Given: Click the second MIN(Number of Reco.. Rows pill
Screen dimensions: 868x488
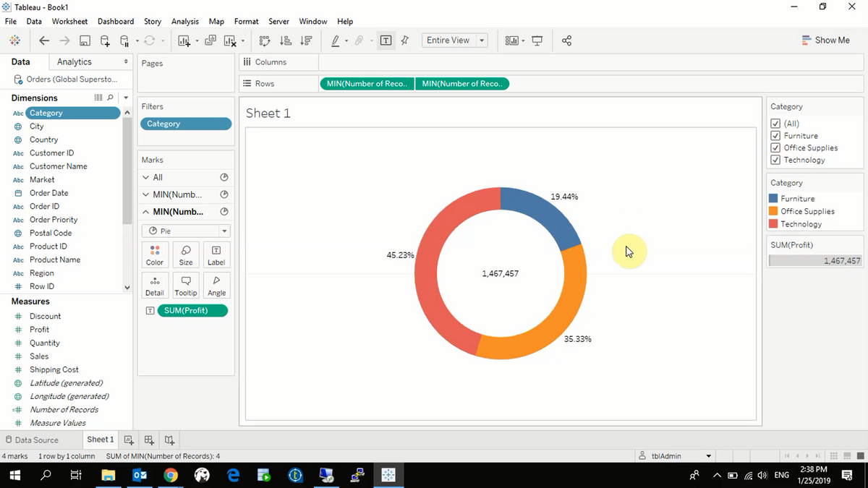Looking at the screenshot, I should tap(462, 84).
